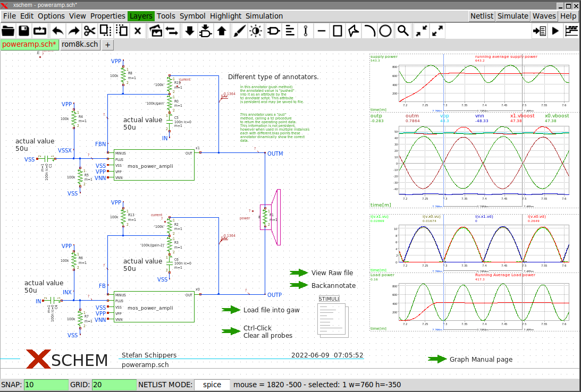581x392 pixels.
Task: Expand the Simulation menu
Action: coord(264,16)
